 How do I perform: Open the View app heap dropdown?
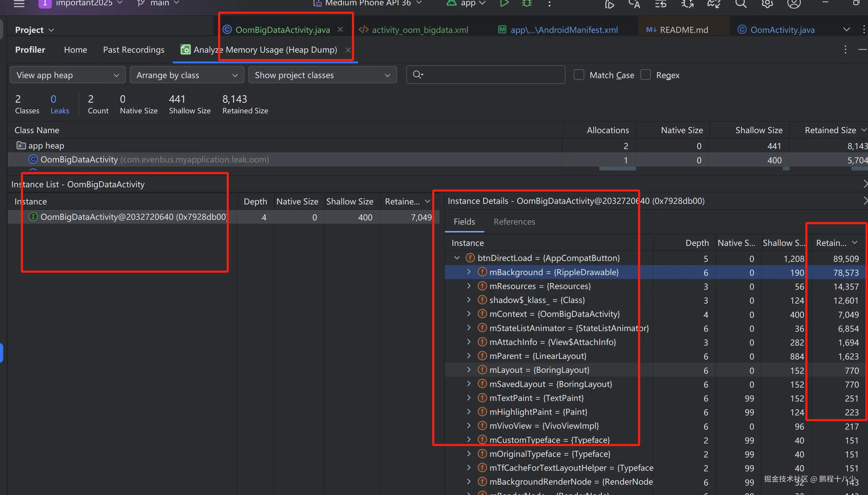68,75
